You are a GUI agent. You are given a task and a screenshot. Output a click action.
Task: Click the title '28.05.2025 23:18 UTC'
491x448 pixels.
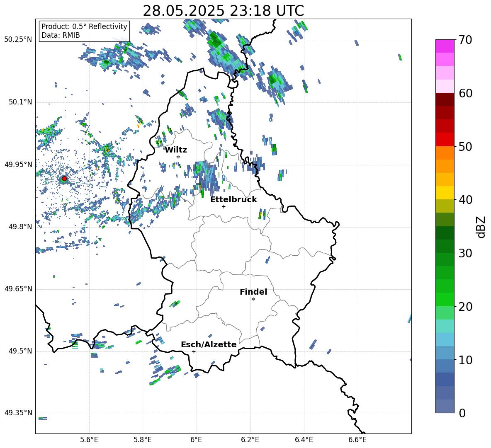(223, 11)
